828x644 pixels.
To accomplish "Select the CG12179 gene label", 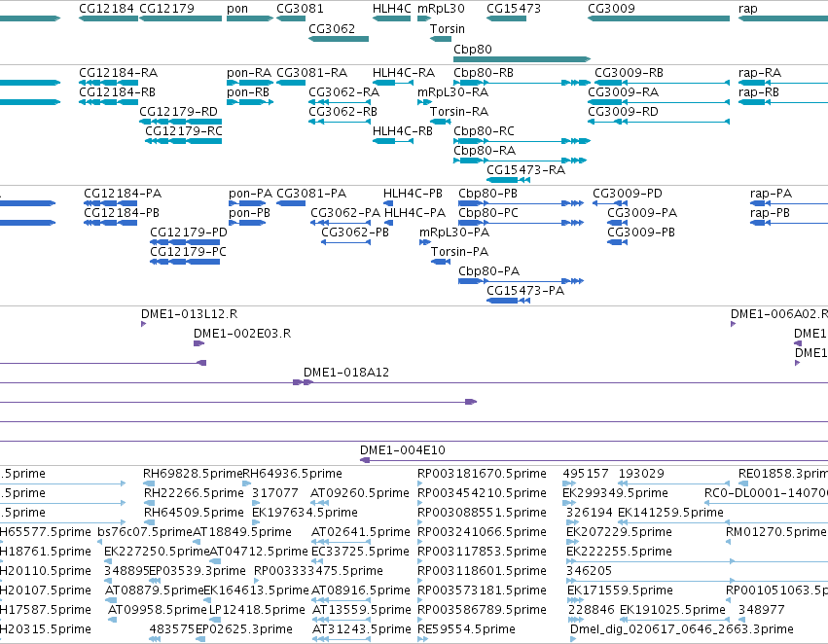I will coord(166,9).
